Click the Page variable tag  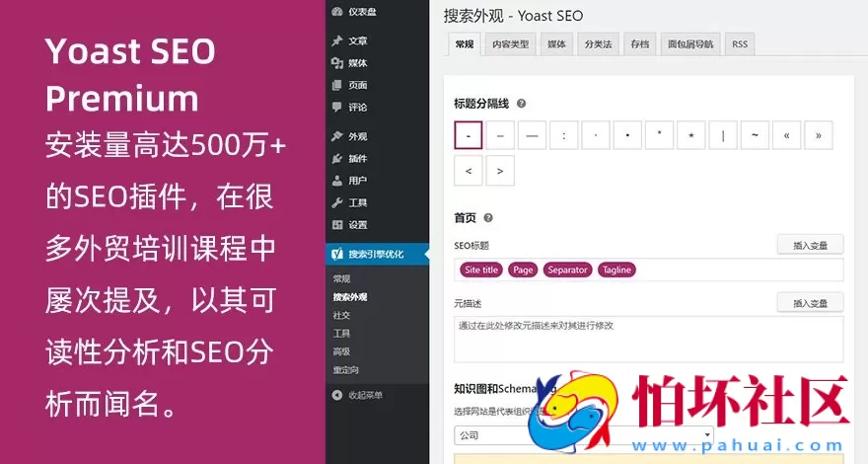[523, 270]
